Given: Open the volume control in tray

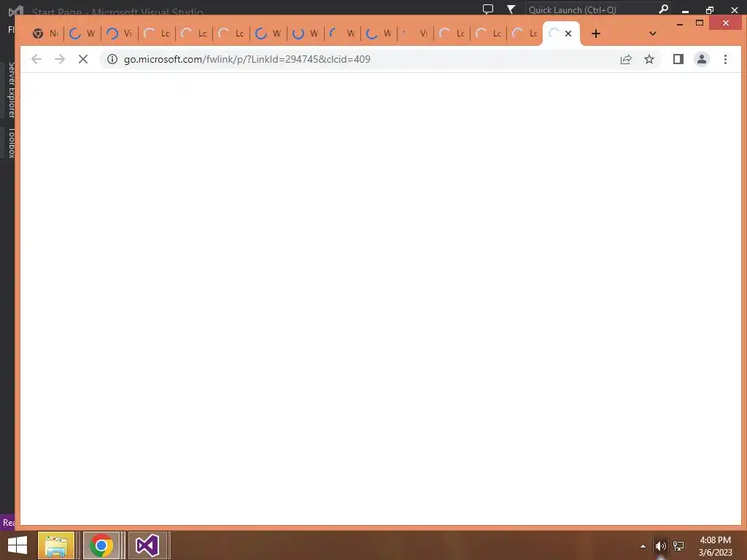Looking at the screenshot, I should [x=660, y=546].
